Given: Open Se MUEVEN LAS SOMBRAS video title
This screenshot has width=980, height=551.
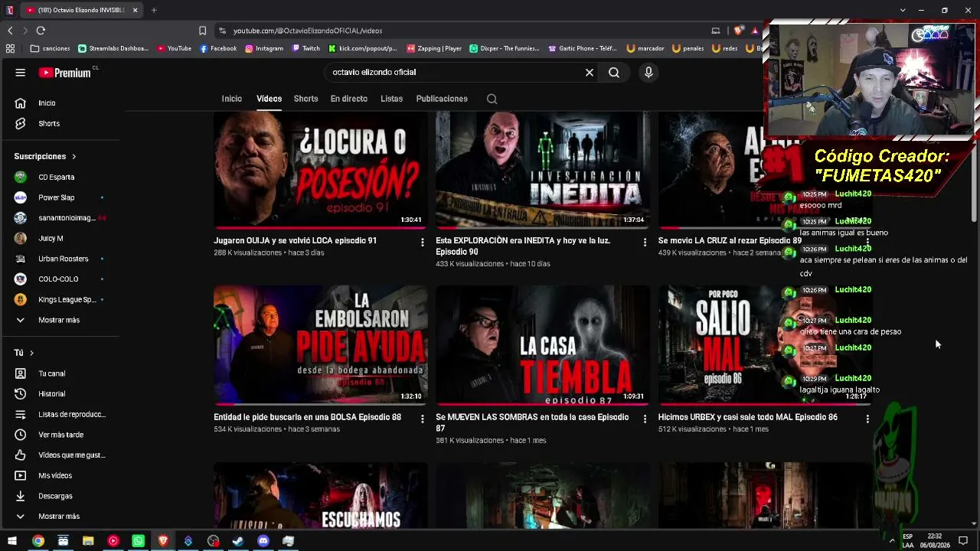Looking at the screenshot, I should [x=532, y=422].
